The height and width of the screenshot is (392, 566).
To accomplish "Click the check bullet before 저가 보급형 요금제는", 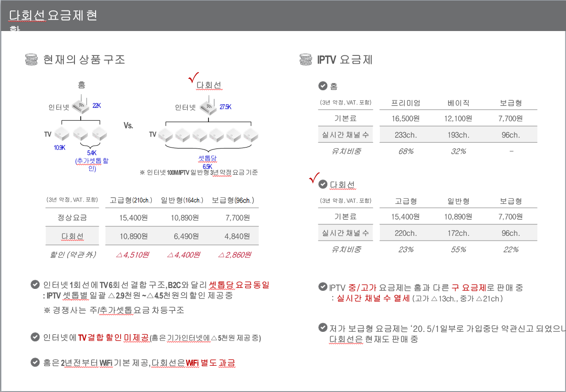I will pos(323,328).
